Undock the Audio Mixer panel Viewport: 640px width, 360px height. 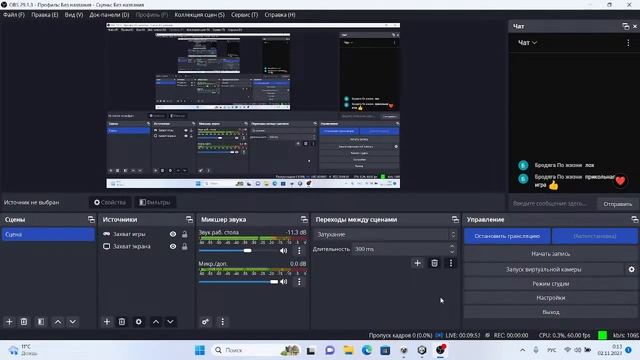click(304, 220)
